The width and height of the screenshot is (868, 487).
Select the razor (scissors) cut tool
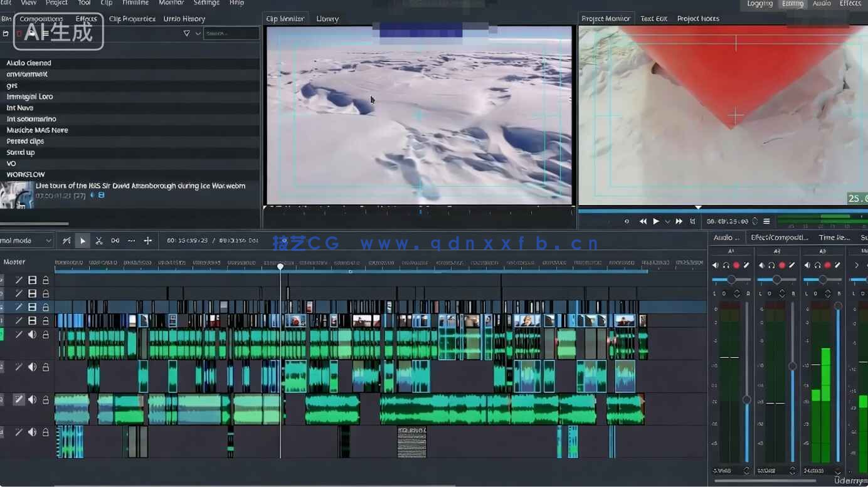click(x=99, y=241)
